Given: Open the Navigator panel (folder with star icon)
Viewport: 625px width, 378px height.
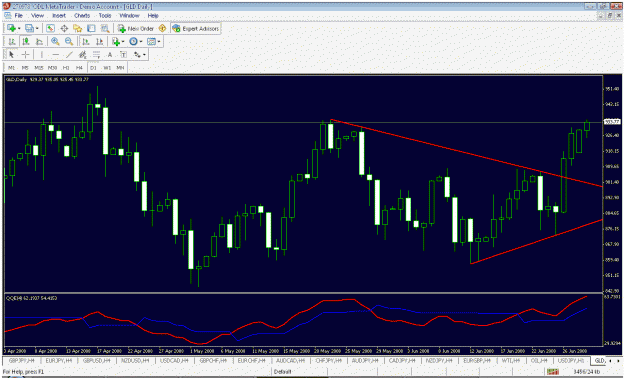Looking at the screenshot, I should (x=77, y=28).
